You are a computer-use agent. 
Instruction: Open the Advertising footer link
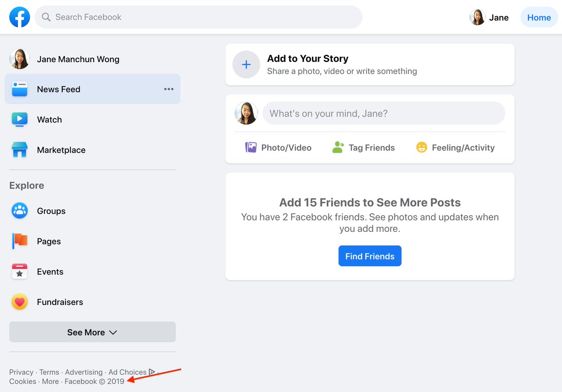[84, 372]
